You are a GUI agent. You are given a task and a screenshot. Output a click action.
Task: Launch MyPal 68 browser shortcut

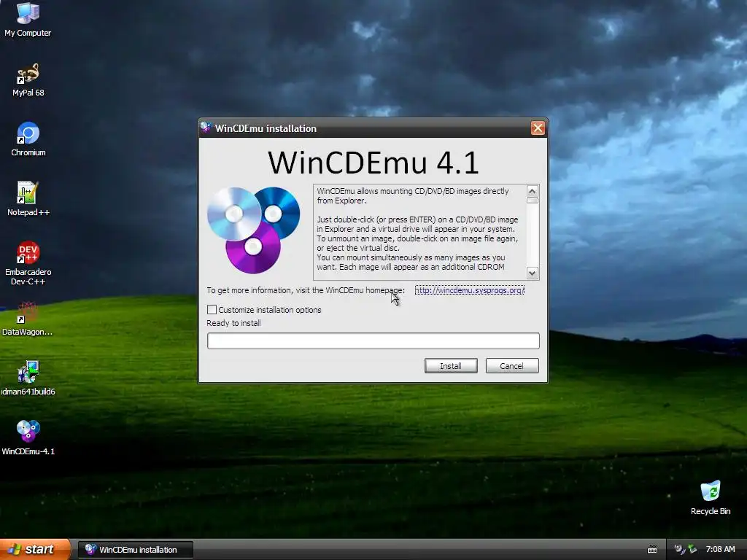(28, 79)
